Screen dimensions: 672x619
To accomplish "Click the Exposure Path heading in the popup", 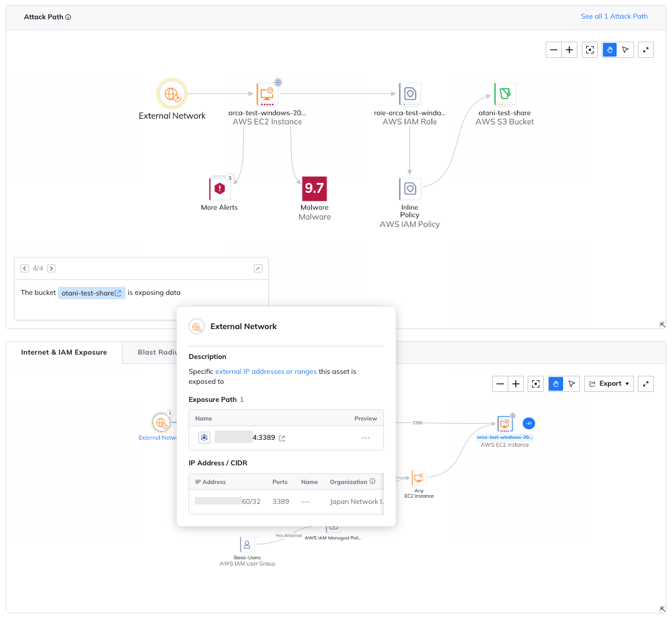I will (x=213, y=399).
